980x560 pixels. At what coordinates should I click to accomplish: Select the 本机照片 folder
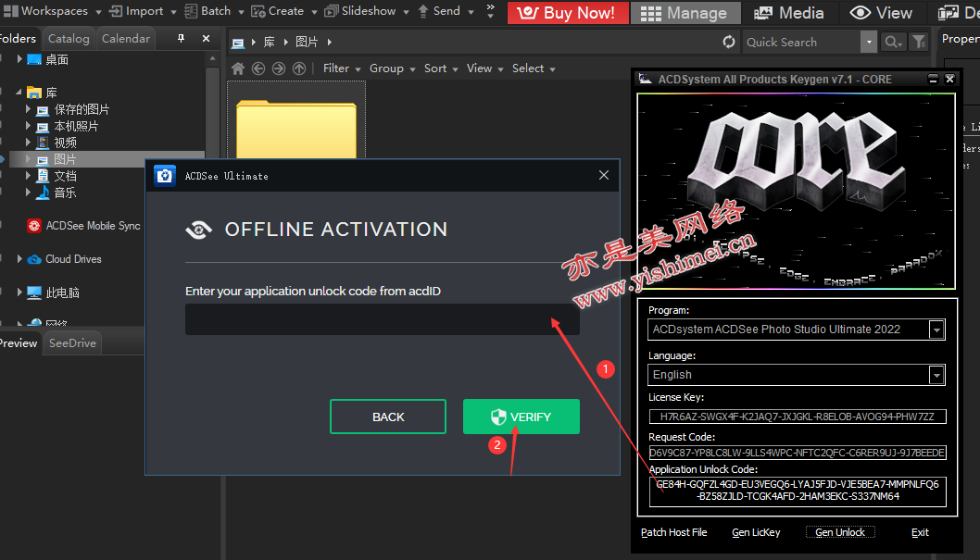click(x=76, y=126)
